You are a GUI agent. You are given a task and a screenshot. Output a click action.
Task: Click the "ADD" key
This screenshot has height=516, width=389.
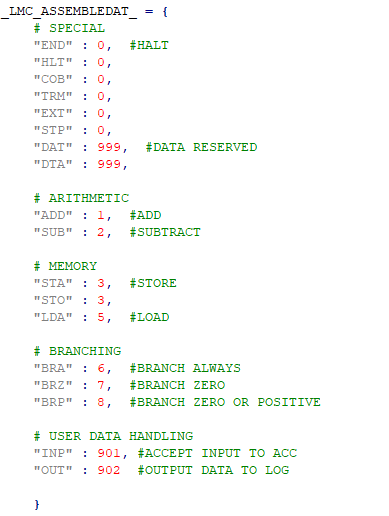click(53, 215)
